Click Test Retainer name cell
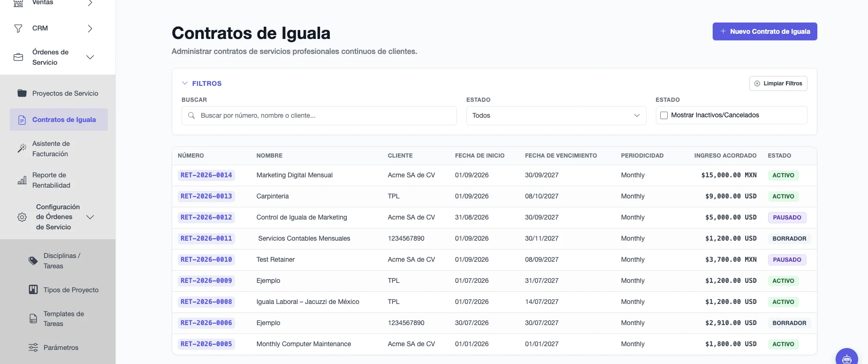Viewport: 868px width, 364px height. [x=275, y=260]
